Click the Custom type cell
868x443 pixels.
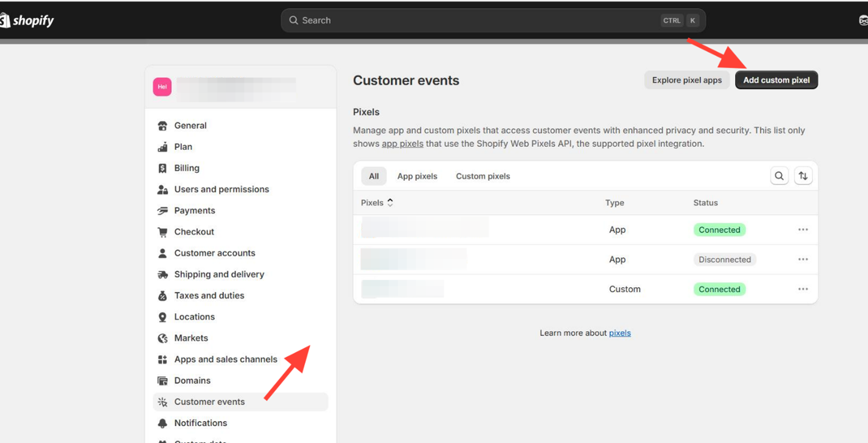click(625, 289)
